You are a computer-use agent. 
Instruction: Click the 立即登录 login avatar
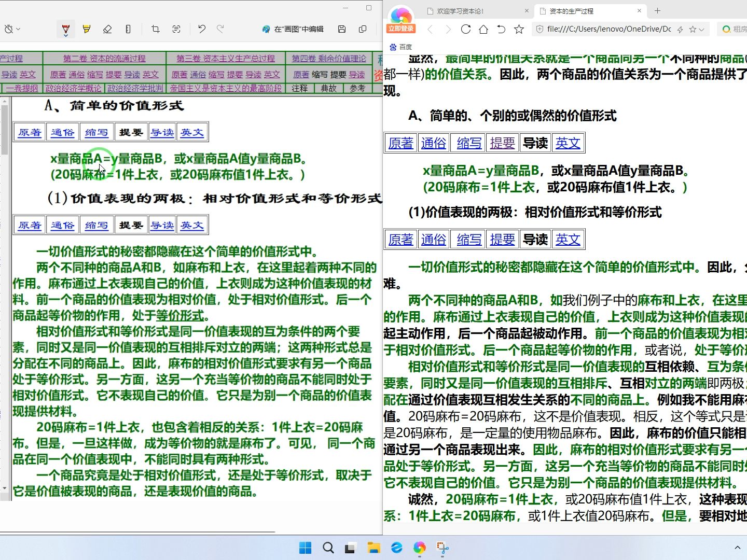[401, 20]
